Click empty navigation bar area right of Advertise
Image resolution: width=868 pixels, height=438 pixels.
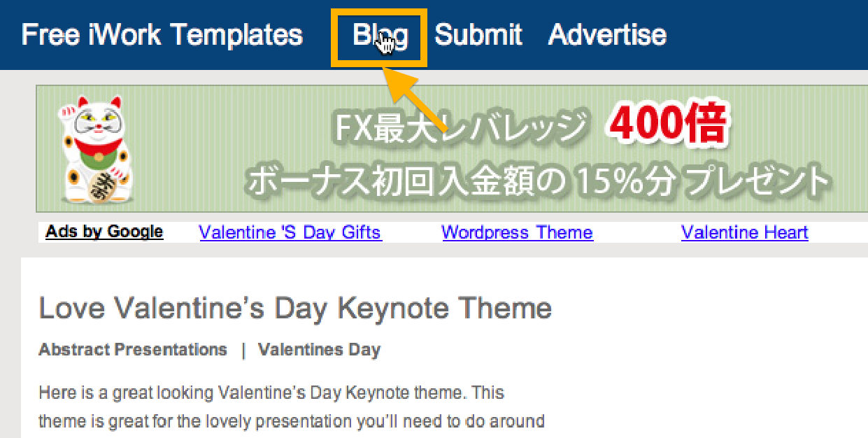pos(767,35)
